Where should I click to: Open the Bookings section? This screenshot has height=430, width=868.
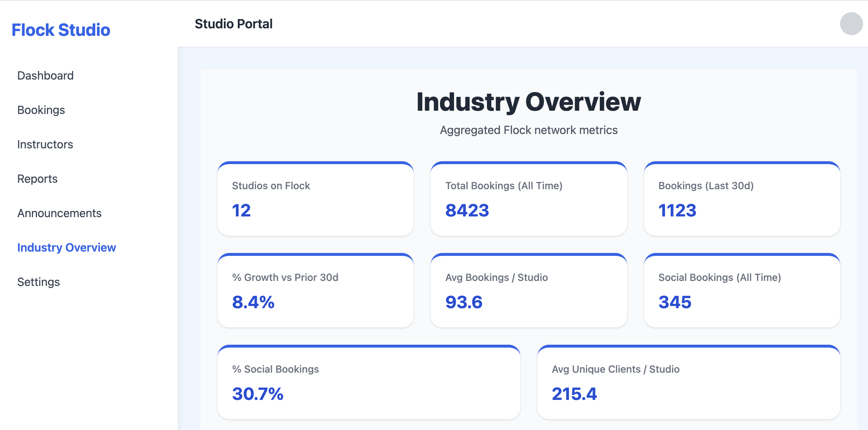point(41,110)
